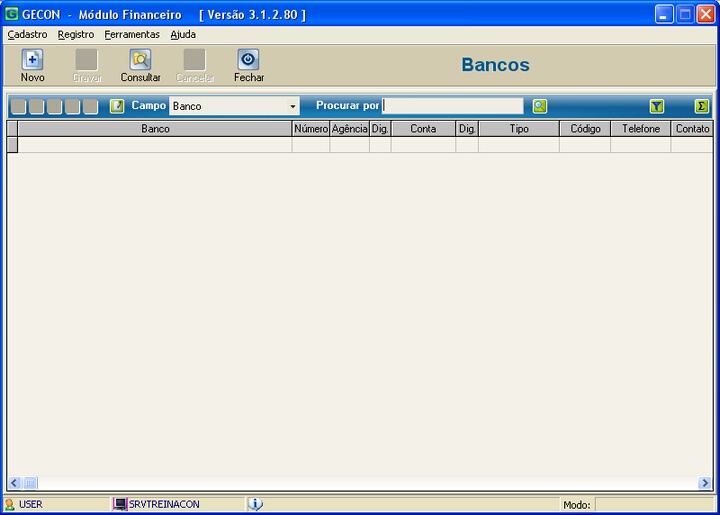Click the Telefone column header

point(640,129)
